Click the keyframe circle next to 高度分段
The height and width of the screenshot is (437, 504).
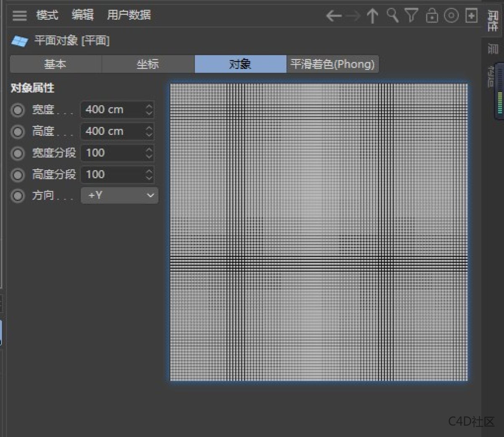(x=18, y=175)
